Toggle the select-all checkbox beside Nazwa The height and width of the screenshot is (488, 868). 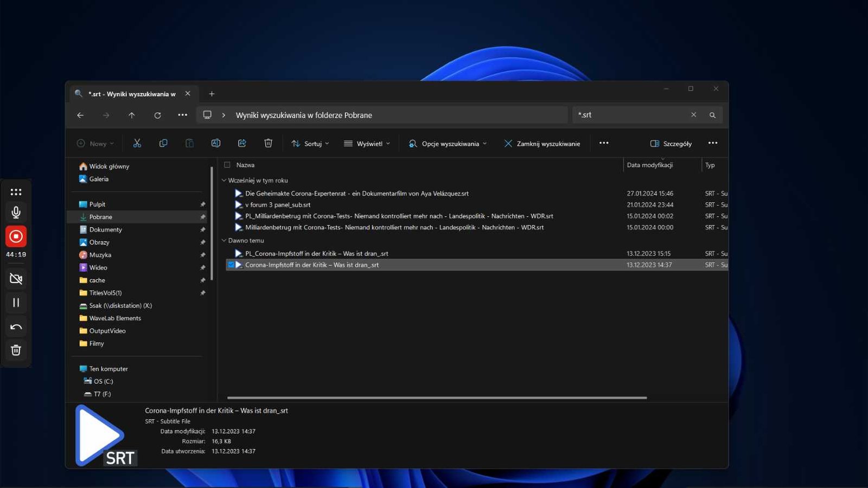[227, 165]
